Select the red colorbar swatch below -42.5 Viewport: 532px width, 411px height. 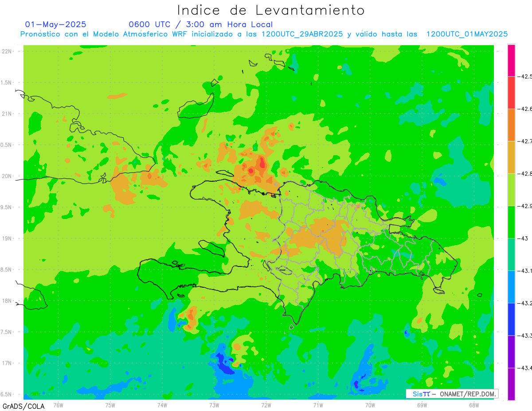(511, 93)
